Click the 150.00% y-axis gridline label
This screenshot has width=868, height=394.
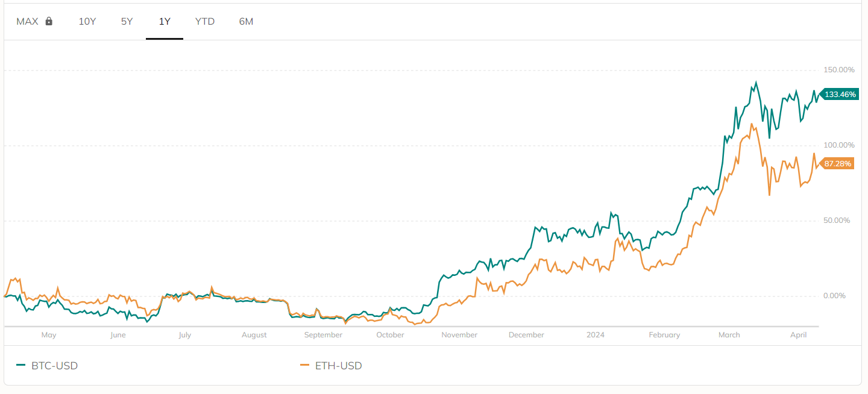coord(840,70)
